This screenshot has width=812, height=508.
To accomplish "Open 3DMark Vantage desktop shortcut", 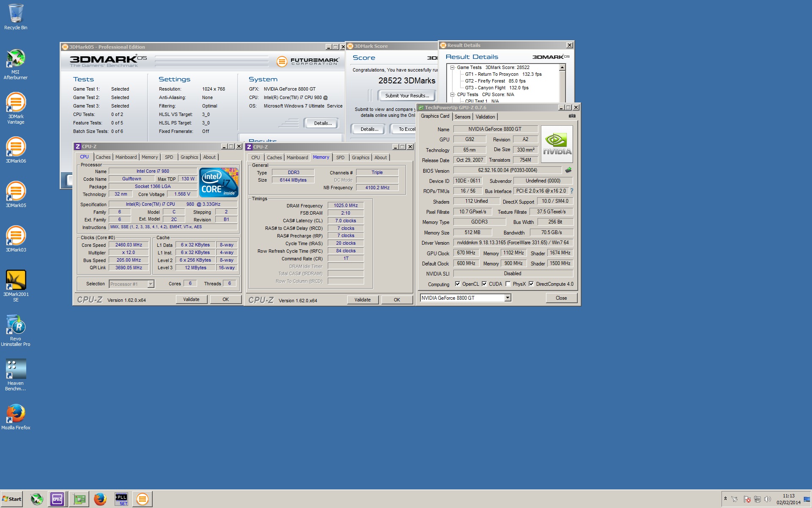I will pyautogui.click(x=16, y=108).
